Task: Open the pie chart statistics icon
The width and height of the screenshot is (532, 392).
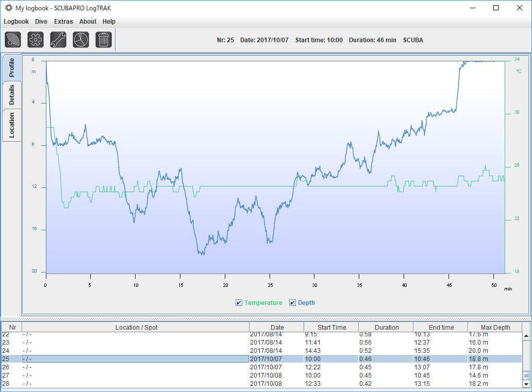Action: [x=81, y=40]
